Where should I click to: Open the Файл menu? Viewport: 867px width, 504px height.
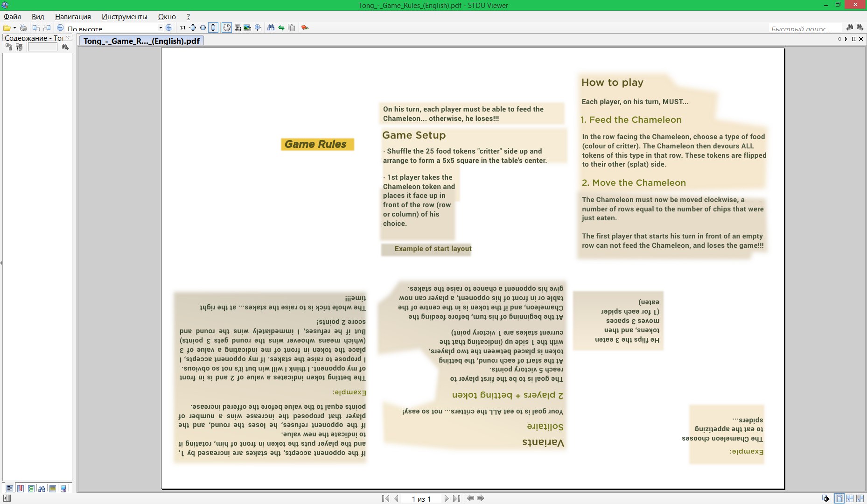pyautogui.click(x=13, y=17)
